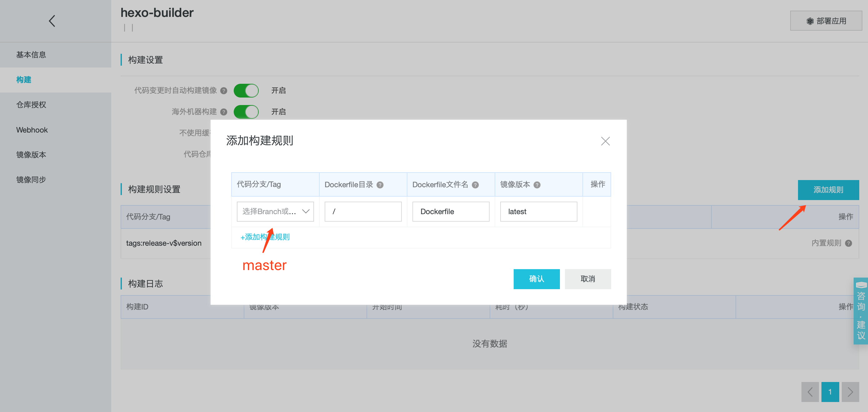Toggle 代码变更时自动构建镜像 switch

[246, 91]
